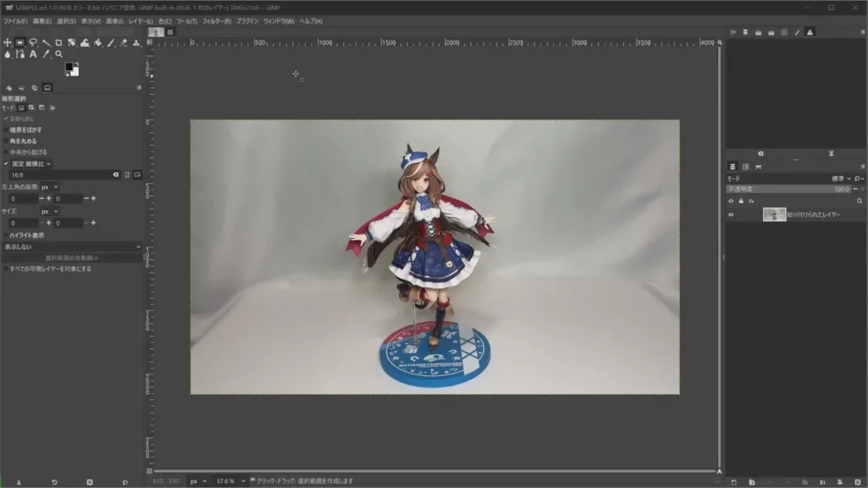Toggle visibility of 貼り付けられたレイヤー layer

click(x=731, y=214)
